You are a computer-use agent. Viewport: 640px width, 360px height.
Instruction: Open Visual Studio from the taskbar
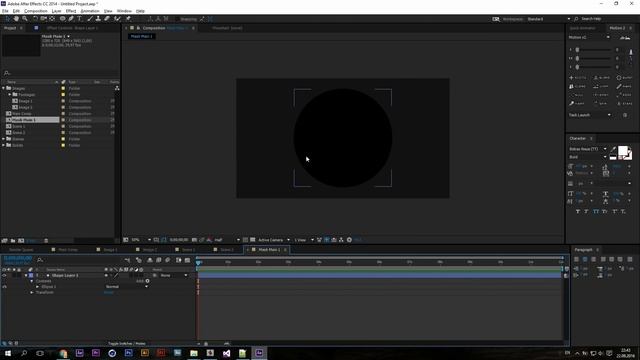click(227, 353)
